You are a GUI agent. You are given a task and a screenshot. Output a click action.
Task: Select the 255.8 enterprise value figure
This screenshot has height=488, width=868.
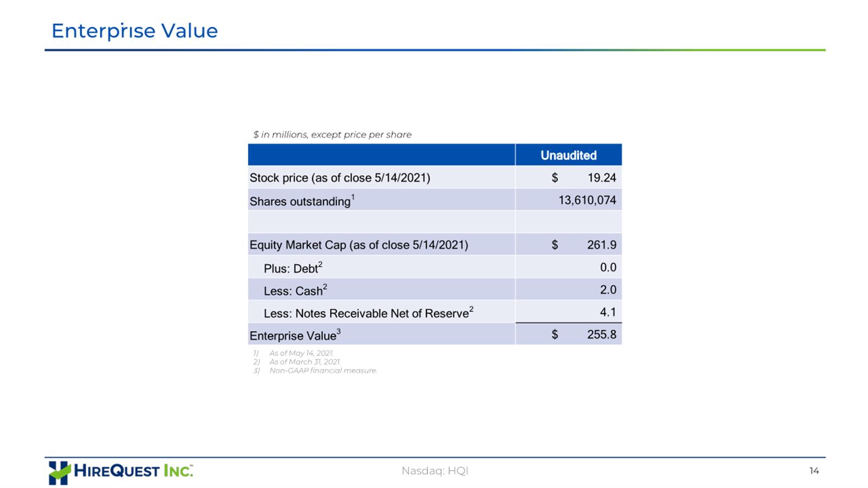[x=602, y=335]
